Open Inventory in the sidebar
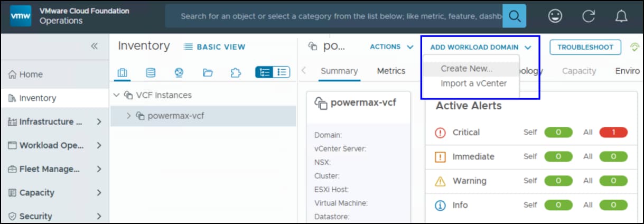This screenshot has width=644, height=224. (54, 98)
